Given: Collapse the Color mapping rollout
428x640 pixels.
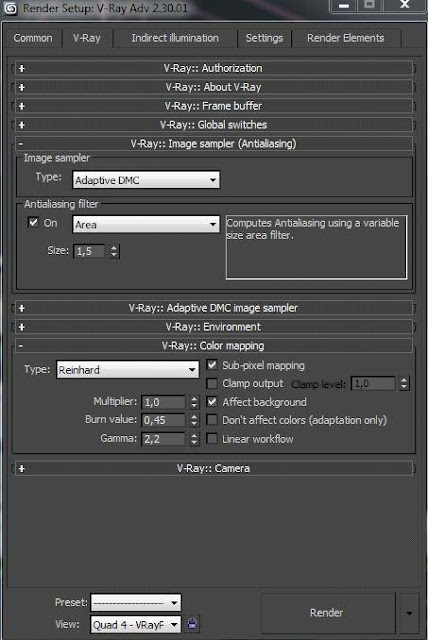Looking at the screenshot, I should (x=214, y=346).
